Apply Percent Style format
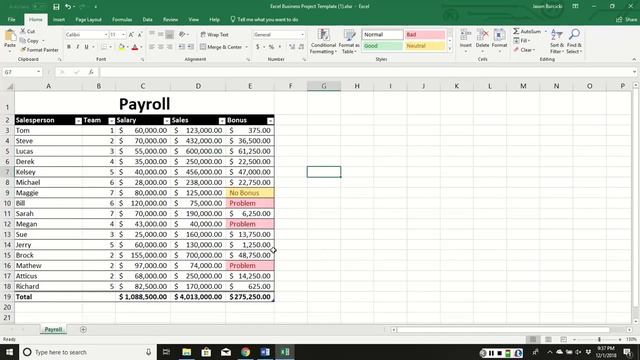This screenshot has height=360, width=640. 271,47
